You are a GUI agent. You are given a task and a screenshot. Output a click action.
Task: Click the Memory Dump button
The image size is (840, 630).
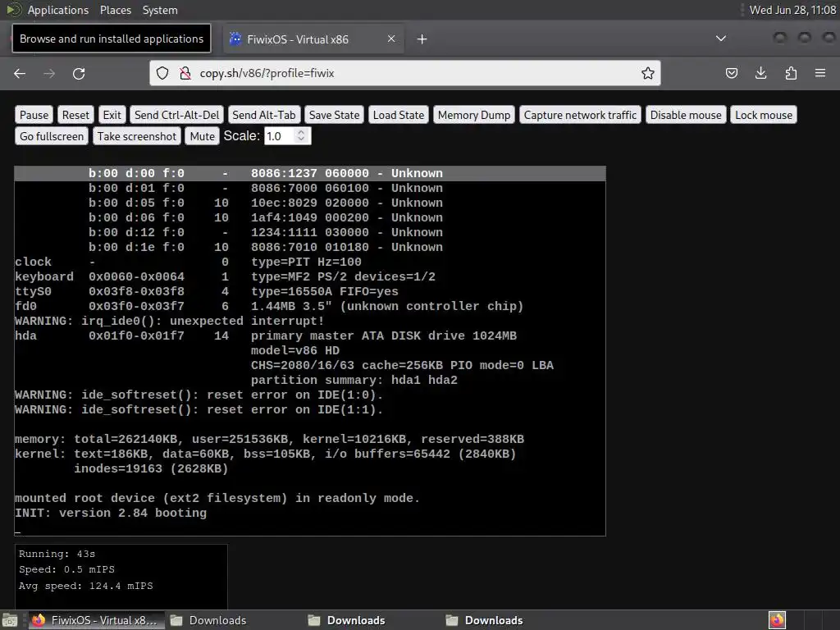coord(474,115)
